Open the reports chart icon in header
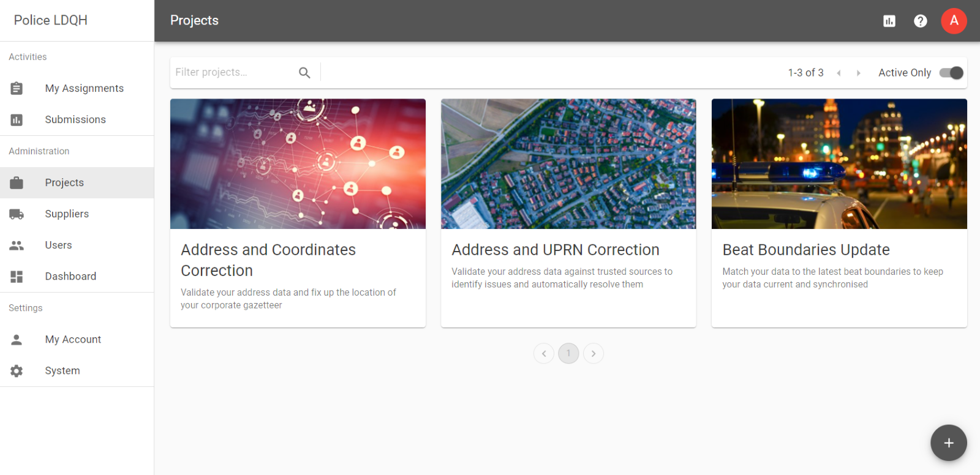The width and height of the screenshot is (980, 475). click(x=889, y=21)
